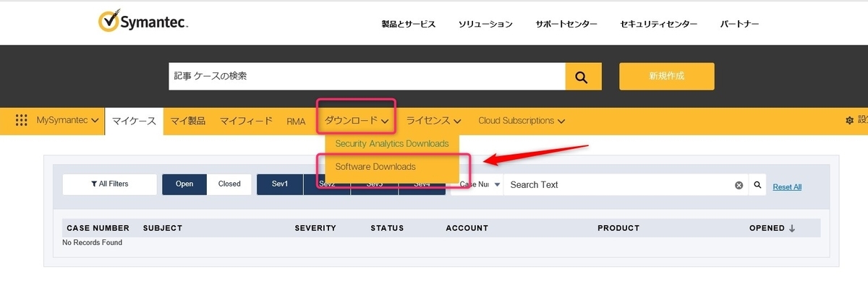Click the magnifier search button in the header
The height and width of the screenshot is (295, 868).
[583, 77]
